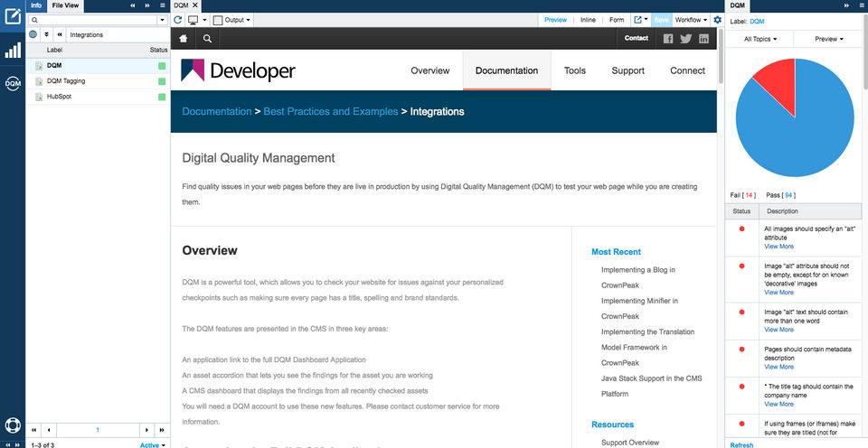
Task: Open the edit content icon in left sidebar
Action: point(12,16)
